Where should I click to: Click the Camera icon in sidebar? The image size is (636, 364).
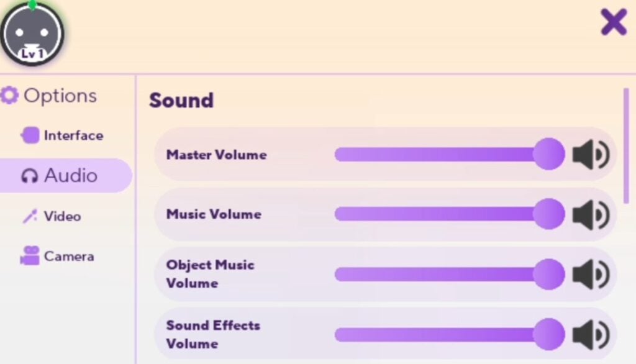[29, 256]
